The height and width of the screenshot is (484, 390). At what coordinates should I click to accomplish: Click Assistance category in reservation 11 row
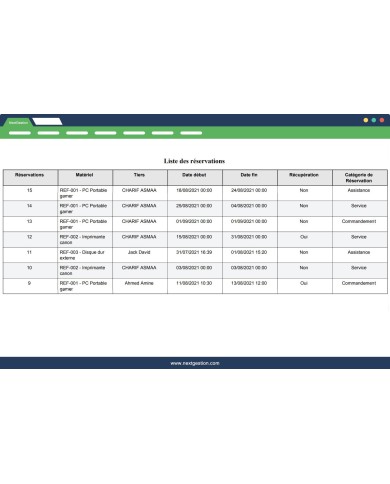pos(359,252)
